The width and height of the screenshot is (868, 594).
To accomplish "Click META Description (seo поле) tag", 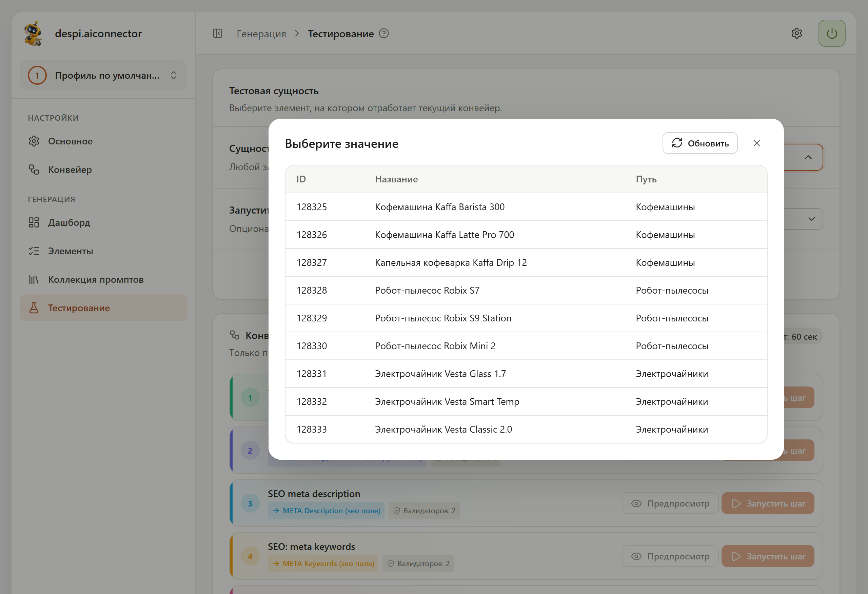I will point(326,511).
